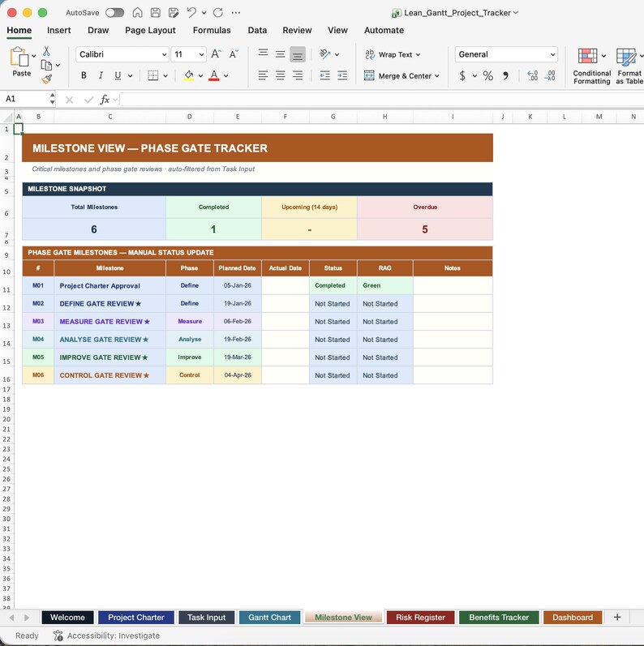Toggle the AutoSave switch
The height and width of the screenshot is (646, 644).
click(x=114, y=13)
